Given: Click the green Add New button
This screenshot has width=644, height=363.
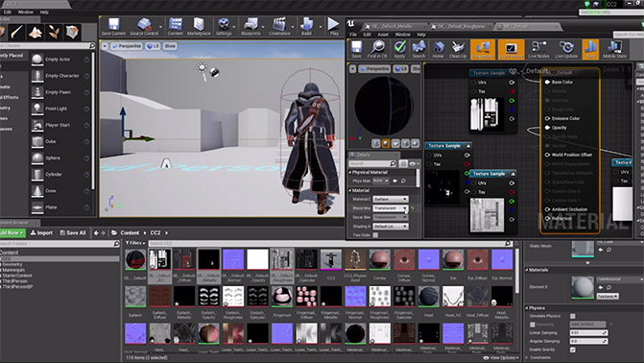Looking at the screenshot, I should pos(12,232).
